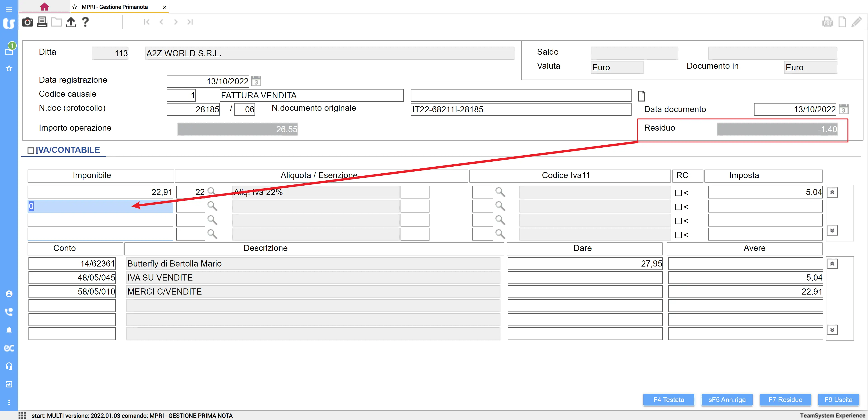
Task: Open the hamburger menu at top left
Action: pyautogui.click(x=9, y=9)
